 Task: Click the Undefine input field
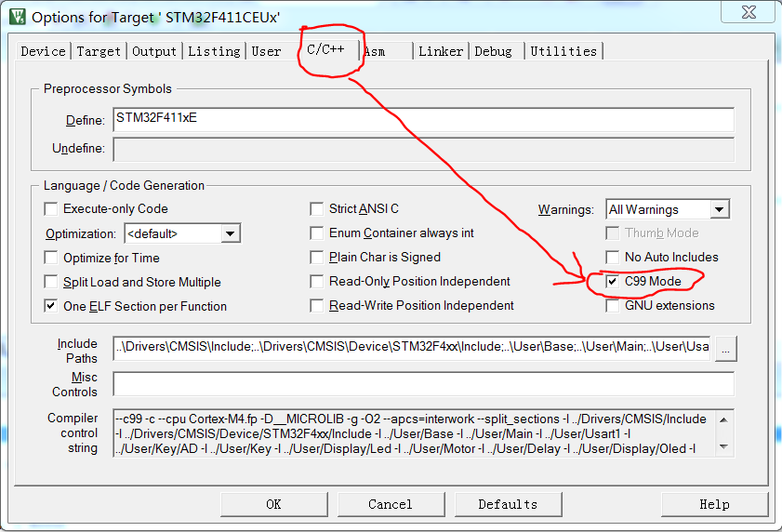423,149
